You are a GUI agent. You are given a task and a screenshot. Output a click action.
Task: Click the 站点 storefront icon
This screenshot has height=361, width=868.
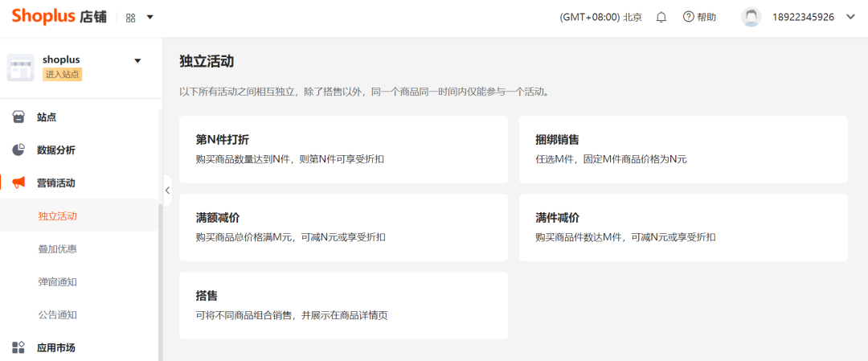[18, 117]
